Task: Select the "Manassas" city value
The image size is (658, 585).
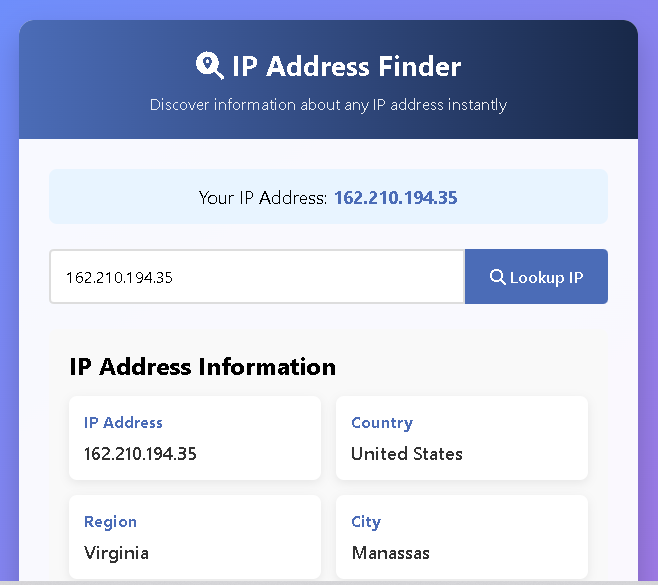Action: pos(390,552)
